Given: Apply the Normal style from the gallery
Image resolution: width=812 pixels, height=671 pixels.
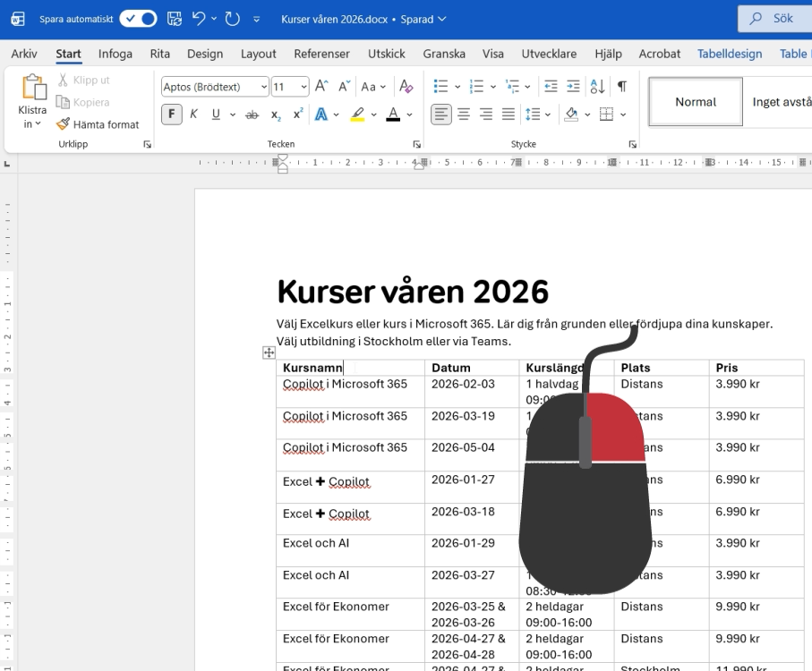Looking at the screenshot, I should (x=695, y=101).
